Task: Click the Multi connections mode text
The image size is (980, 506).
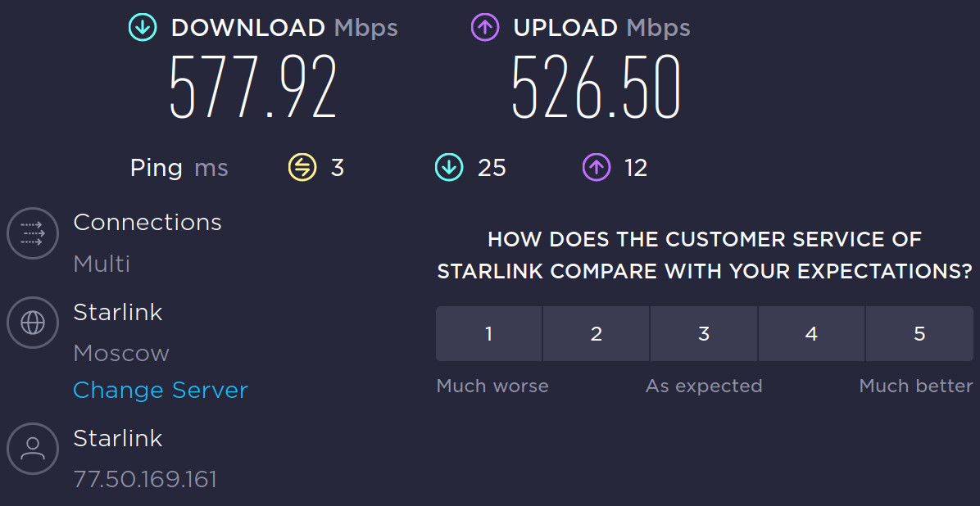Action: [x=102, y=264]
